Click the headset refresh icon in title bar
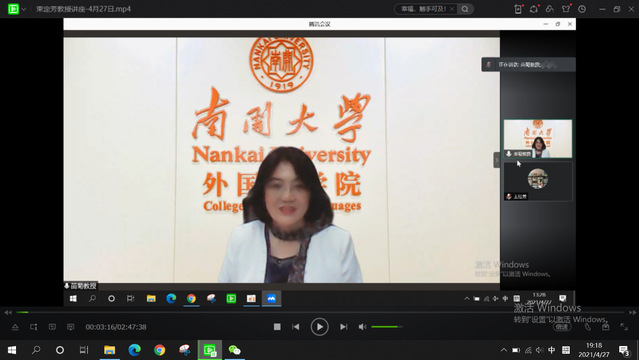Image resolution: width=639 pixels, height=360 pixels. pyautogui.click(x=534, y=9)
